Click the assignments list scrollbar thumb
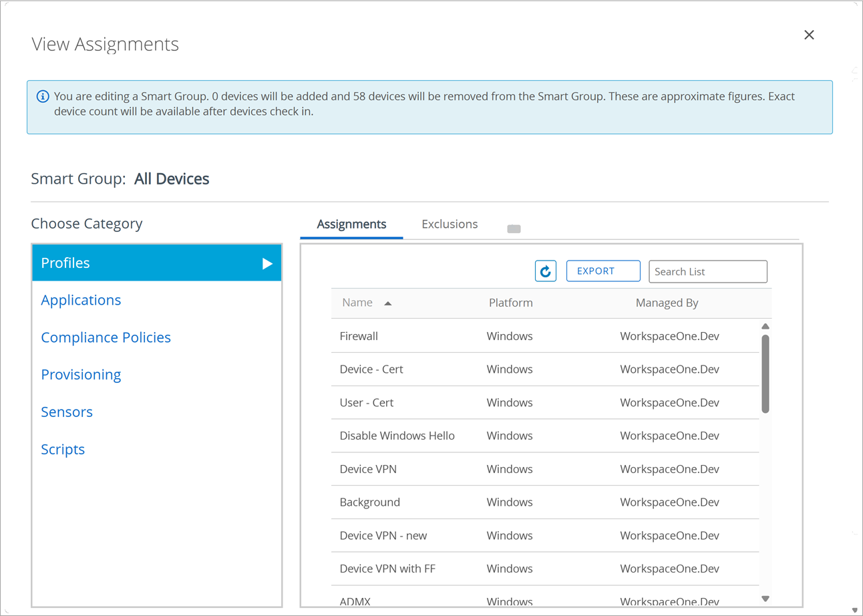 (x=765, y=374)
